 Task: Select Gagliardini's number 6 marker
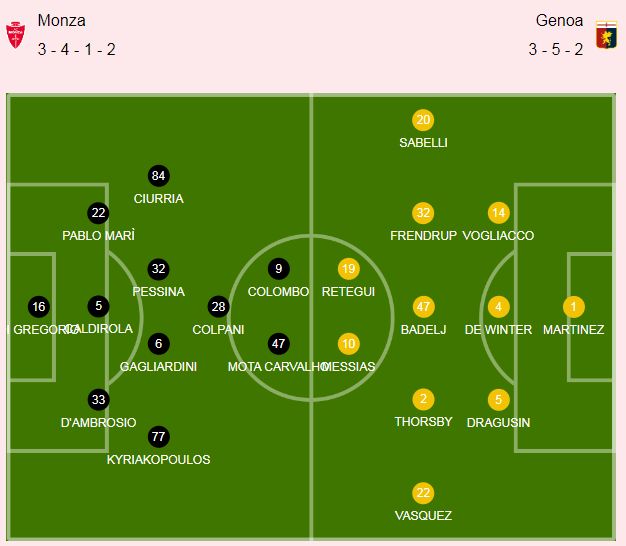158,344
